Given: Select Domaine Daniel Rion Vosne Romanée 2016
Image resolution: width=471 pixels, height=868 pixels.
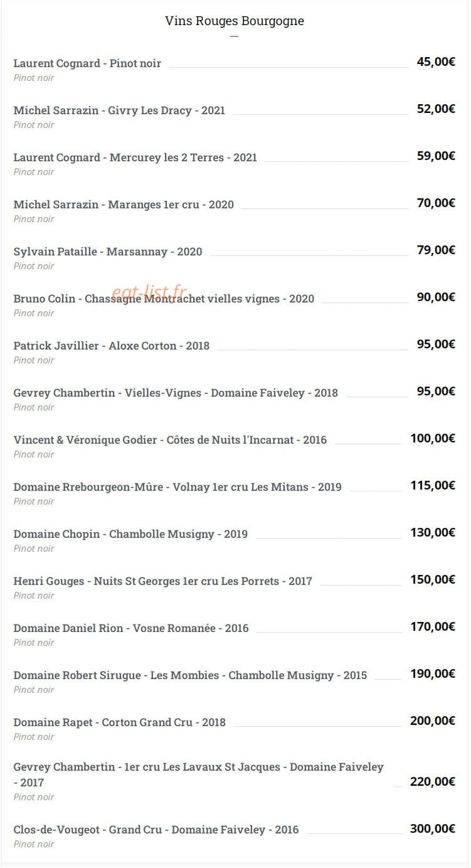Looking at the screenshot, I should click(x=131, y=628).
